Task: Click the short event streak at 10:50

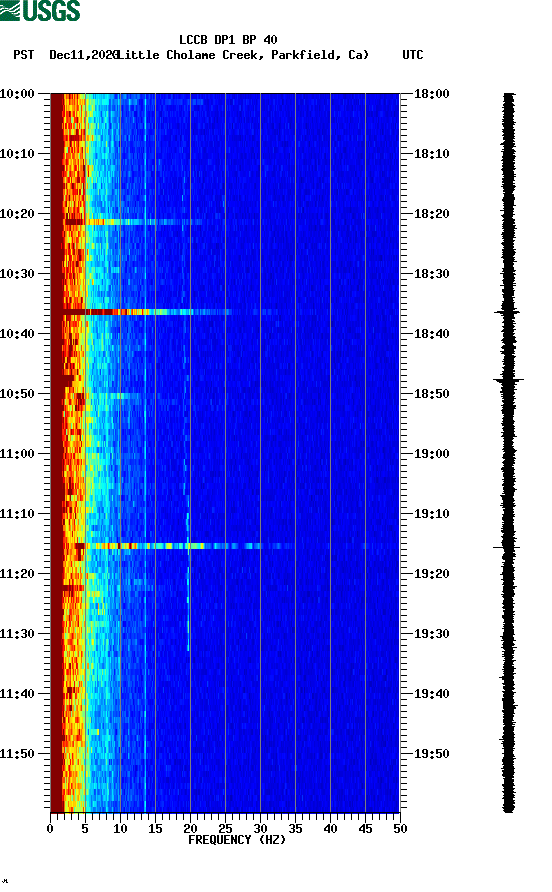Action: tap(112, 395)
